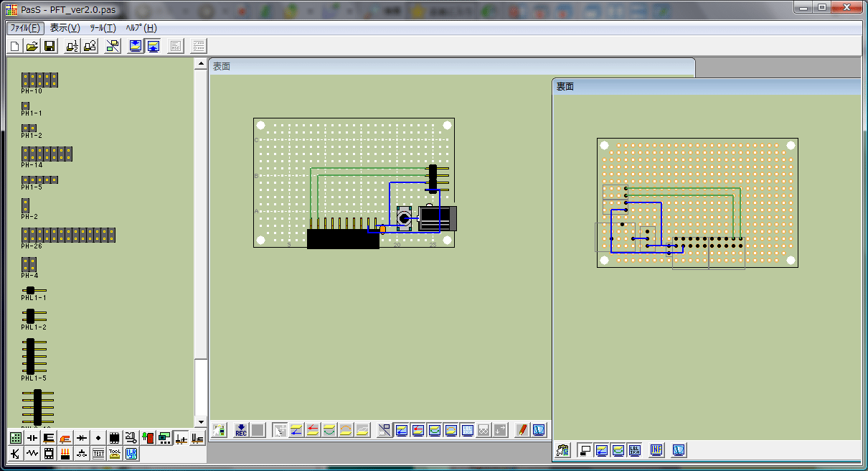Toggle the front-side board view button
This screenshot has width=868, height=471.
point(136,47)
